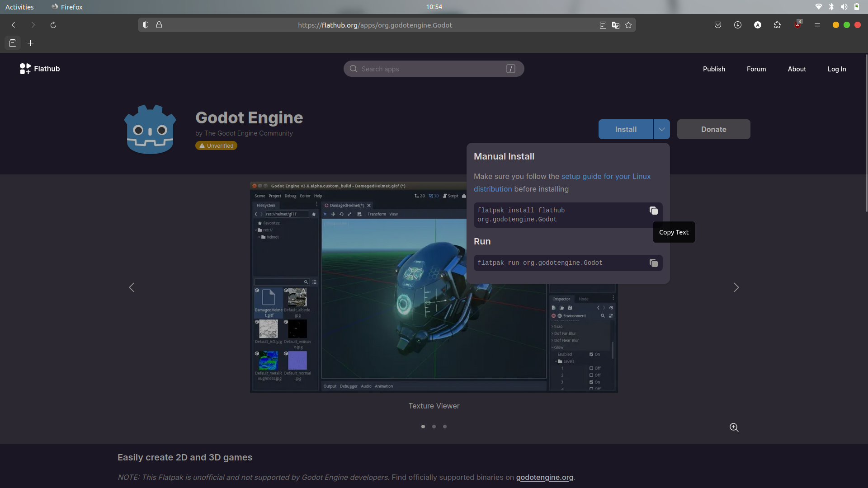
Task: Click the Donate button
Action: click(x=714, y=129)
